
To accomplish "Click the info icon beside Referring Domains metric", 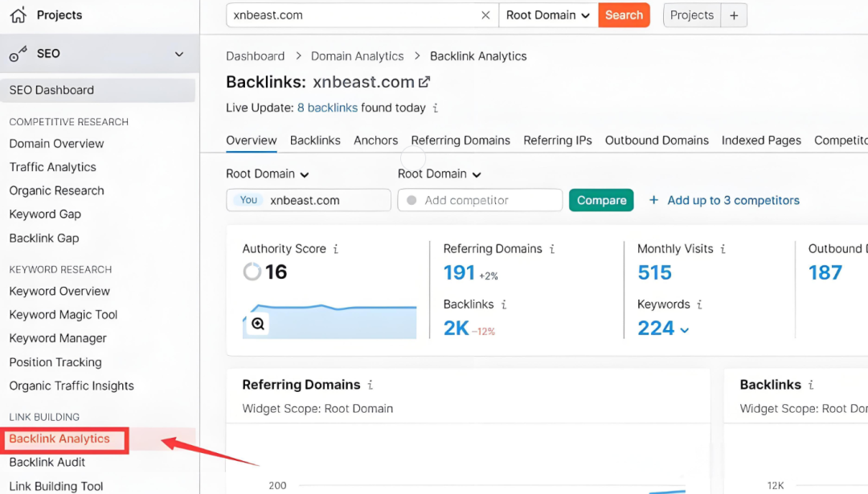I will click(552, 249).
